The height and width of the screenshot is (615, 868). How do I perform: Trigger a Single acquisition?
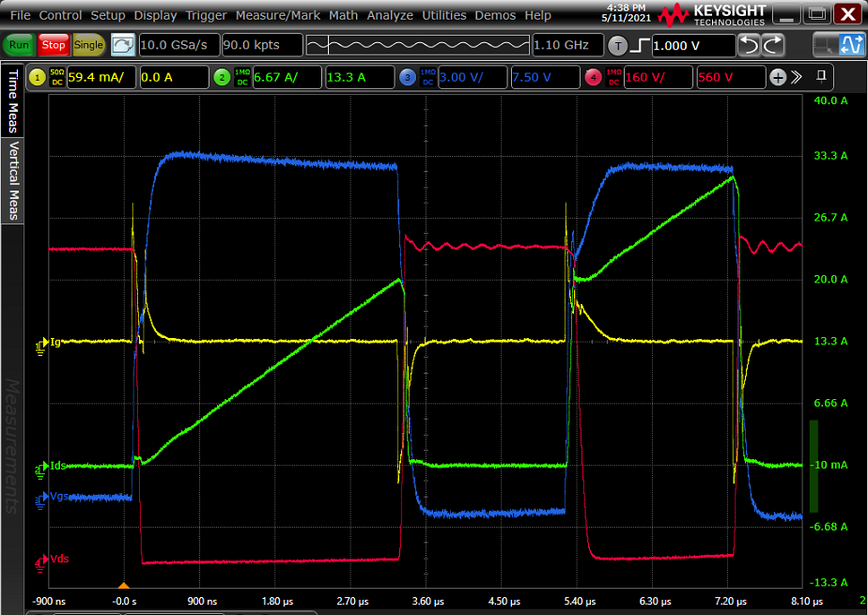pos(88,45)
